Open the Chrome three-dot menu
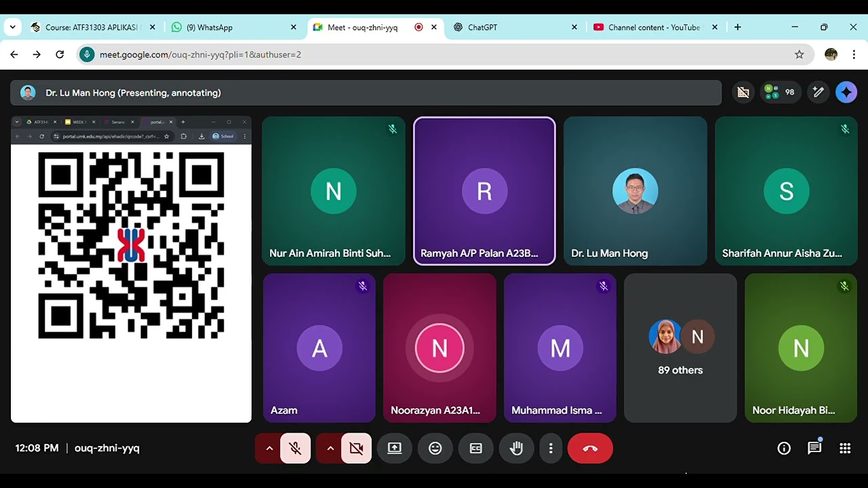 point(854,54)
